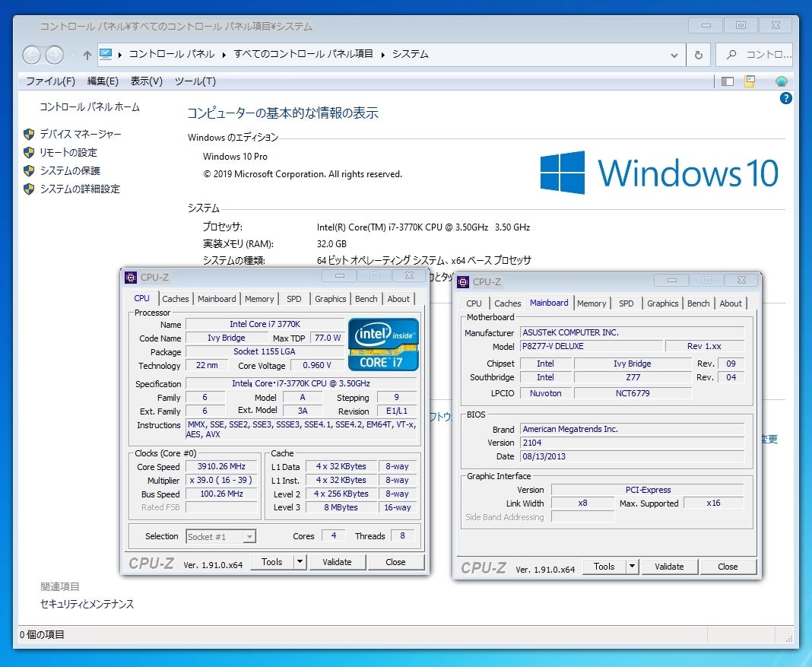The width and height of the screenshot is (812, 667).
Task: Switch to CPU tab in right CPU-Z
Action: [x=474, y=303]
